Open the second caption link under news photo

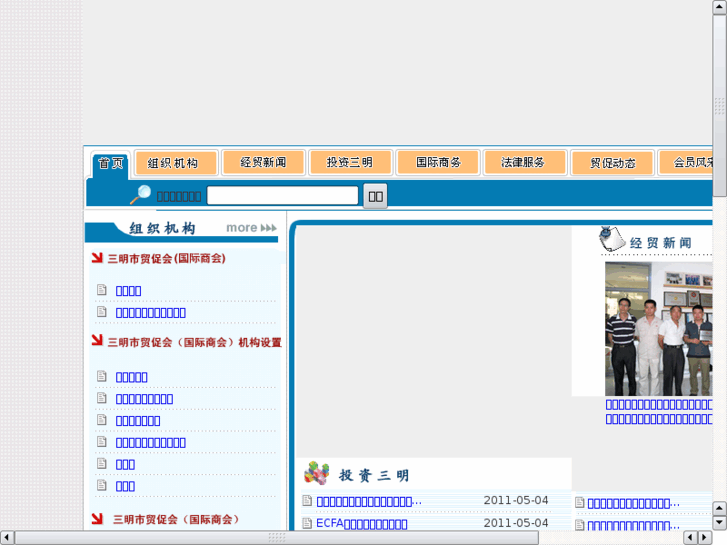point(659,419)
